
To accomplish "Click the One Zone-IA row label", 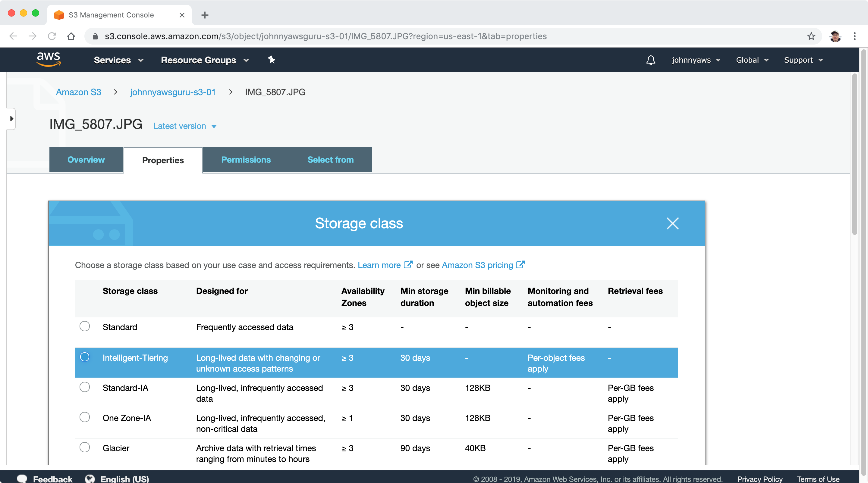I will pyautogui.click(x=127, y=418).
